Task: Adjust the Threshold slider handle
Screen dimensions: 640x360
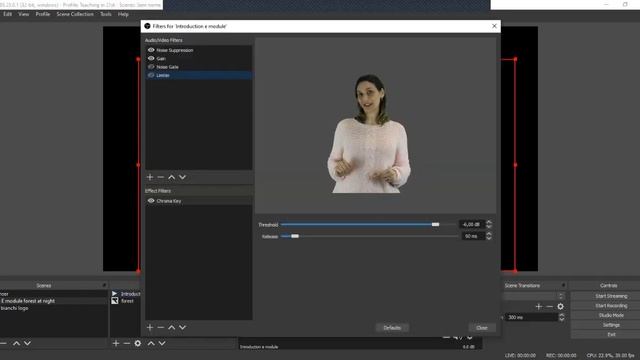Action: pyautogui.click(x=436, y=224)
